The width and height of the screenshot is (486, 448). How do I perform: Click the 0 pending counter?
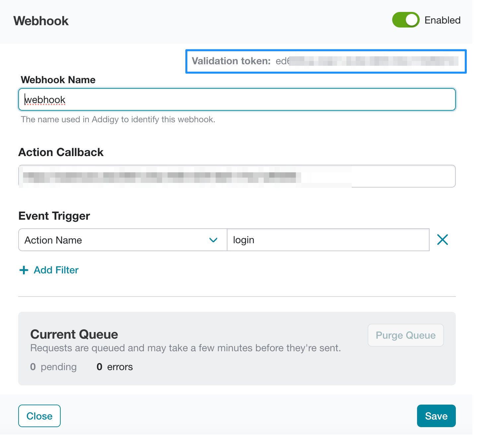53,367
